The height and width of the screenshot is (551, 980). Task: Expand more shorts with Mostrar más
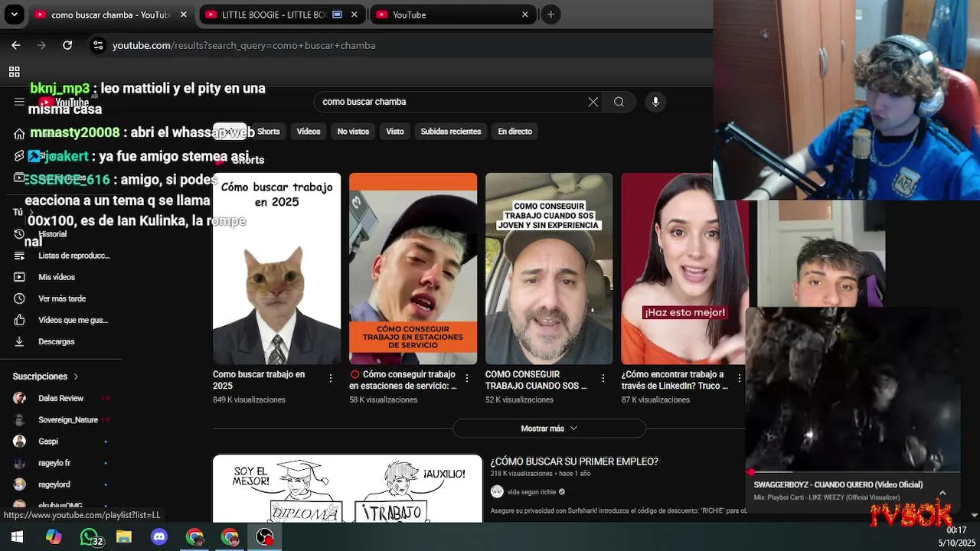549,429
